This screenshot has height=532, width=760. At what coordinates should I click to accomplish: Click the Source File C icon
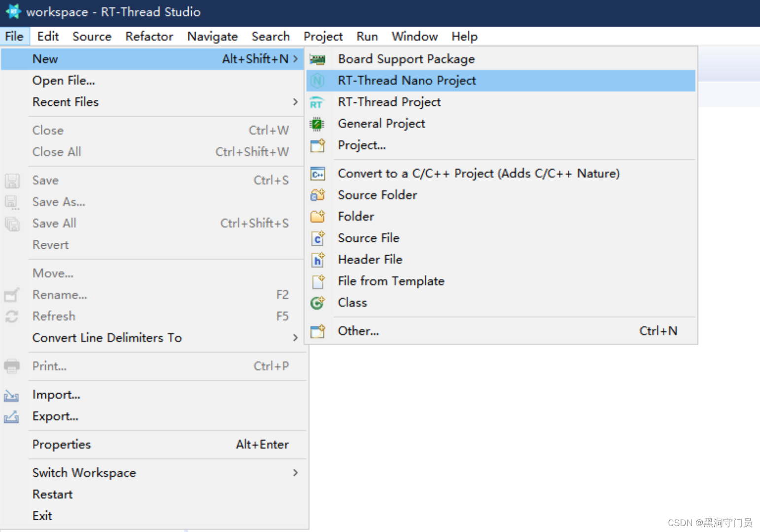tap(318, 238)
